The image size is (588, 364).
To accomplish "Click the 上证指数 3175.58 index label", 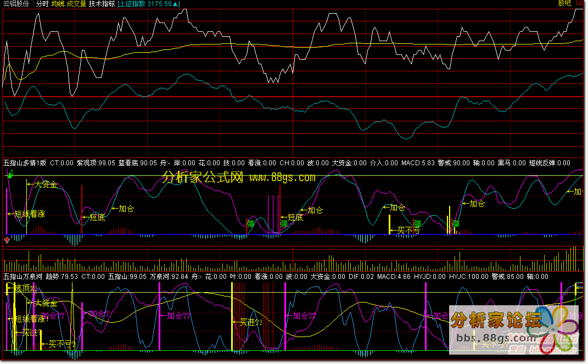I will [x=148, y=4].
